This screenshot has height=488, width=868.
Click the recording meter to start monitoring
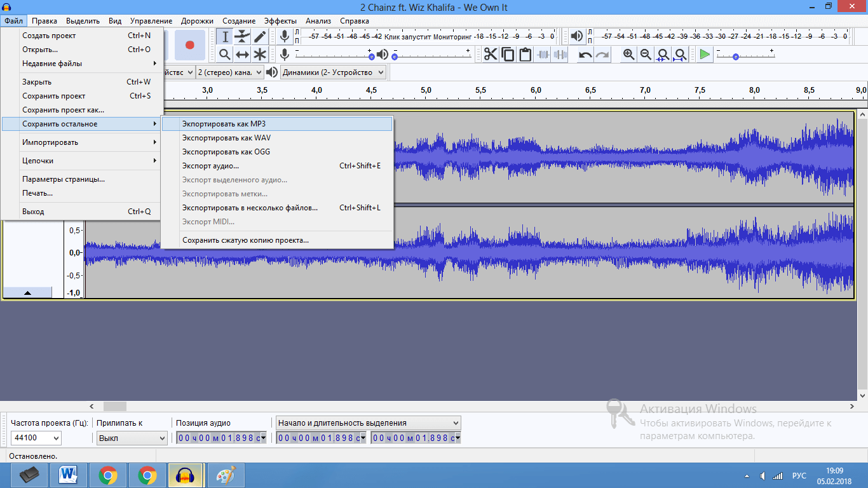pos(427,37)
